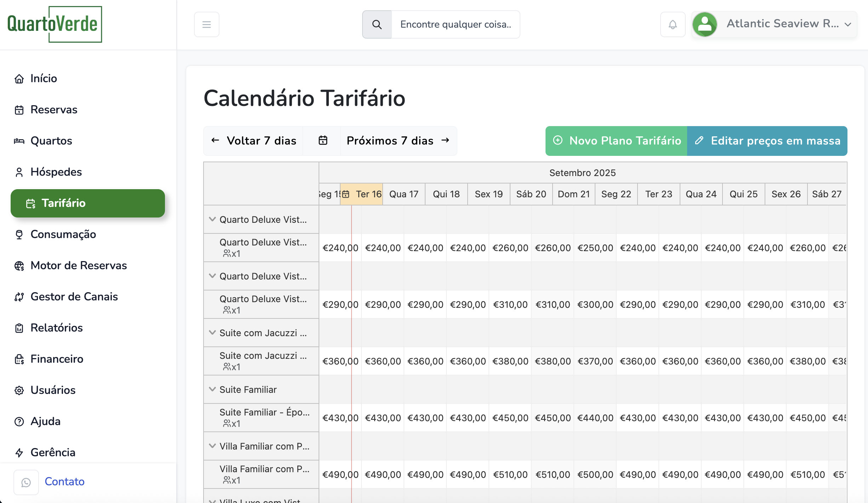Open Motor de Reservas in sidebar
Viewport: 868px width, 503px height.
point(79,265)
